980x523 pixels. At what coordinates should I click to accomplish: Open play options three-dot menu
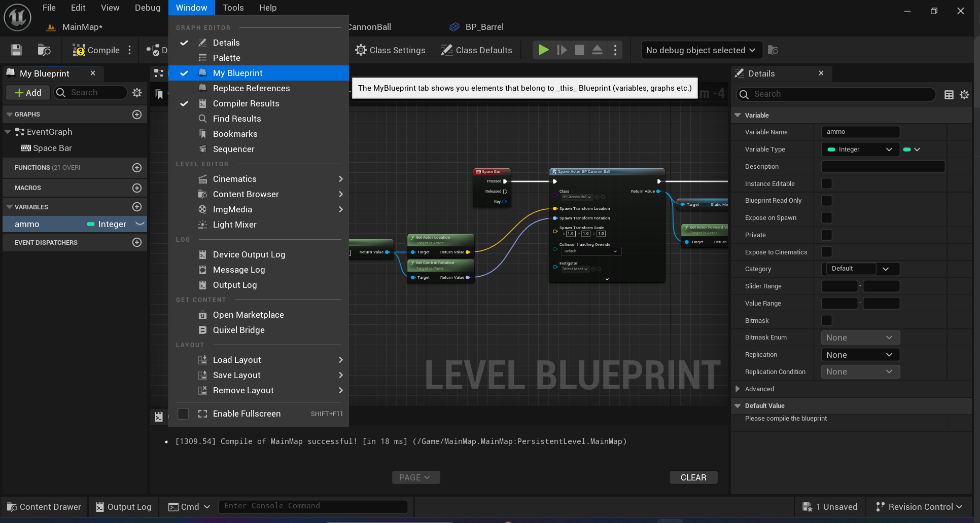(615, 50)
